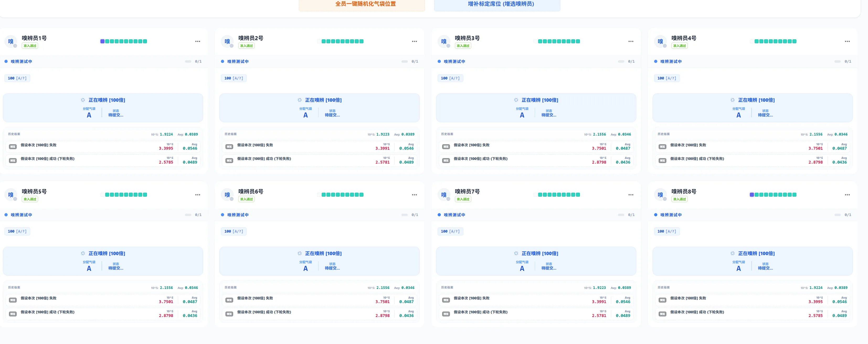
Task: Open the avatar icon of 嗅辨员6号
Action: tap(227, 195)
